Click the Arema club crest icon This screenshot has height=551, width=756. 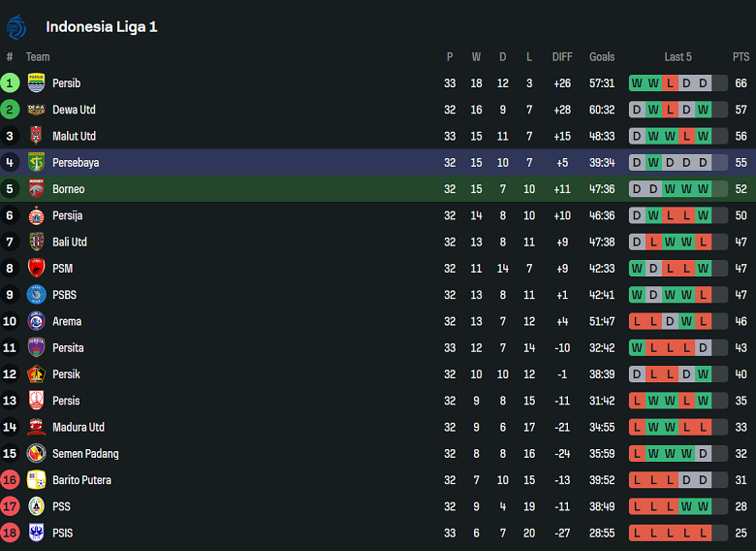tap(36, 321)
